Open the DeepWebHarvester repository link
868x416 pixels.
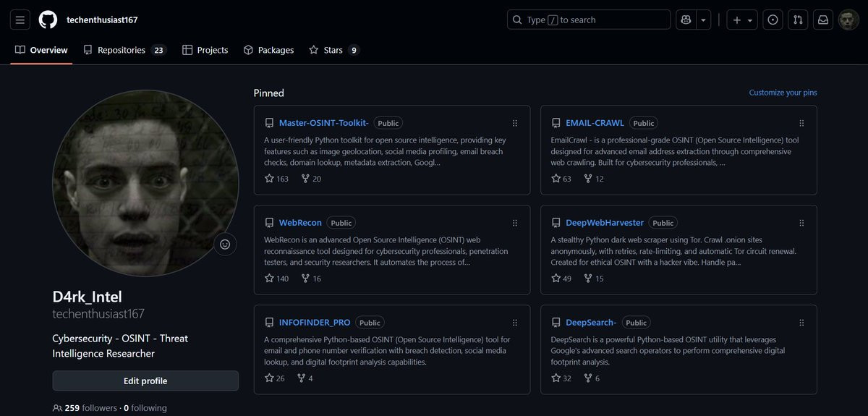[x=605, y=223]
